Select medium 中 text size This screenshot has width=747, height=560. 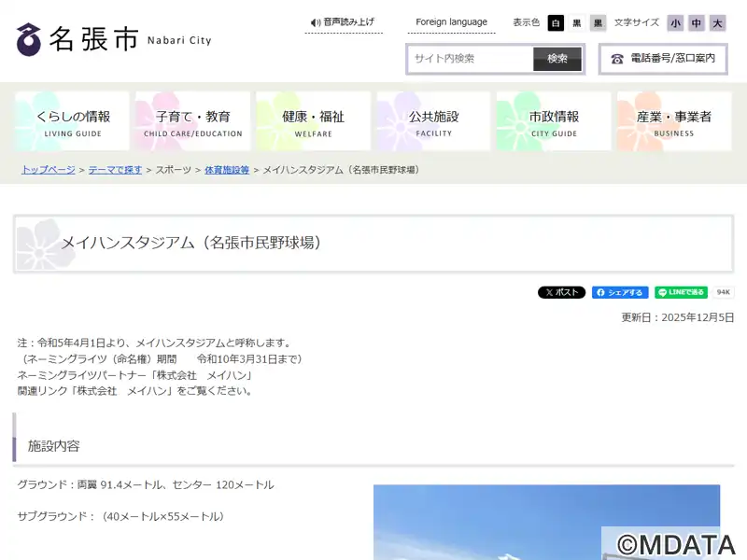click(697, 23)
